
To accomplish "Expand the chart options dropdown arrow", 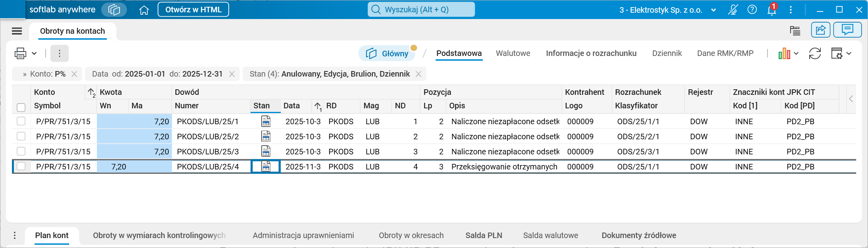I will (796, 54).
